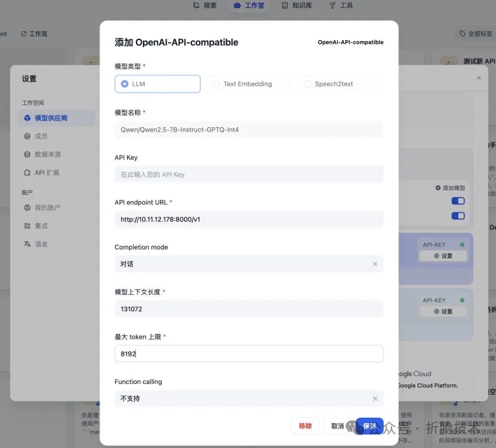Click the 我的账户 user icon
Image resolution: width=496 pixels, height=448 pixels.
pyautogui.click(x=27, y=207)
